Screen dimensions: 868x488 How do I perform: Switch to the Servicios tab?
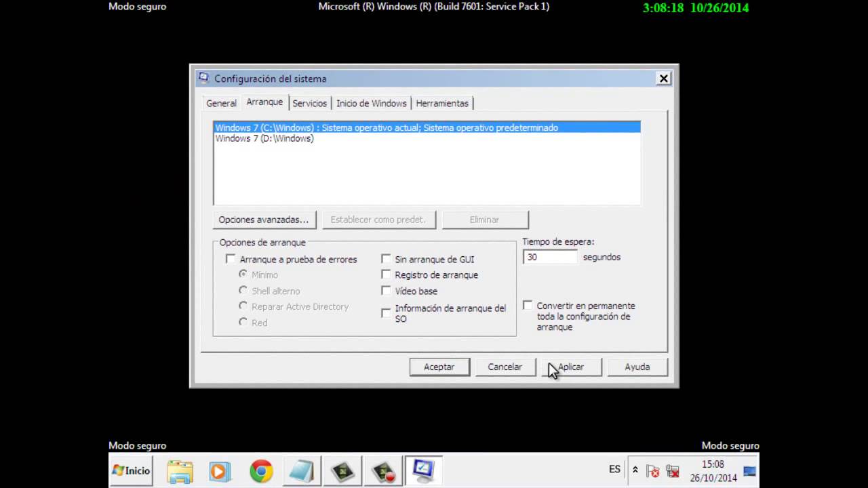pyautogui.click(x=310, y=103)
